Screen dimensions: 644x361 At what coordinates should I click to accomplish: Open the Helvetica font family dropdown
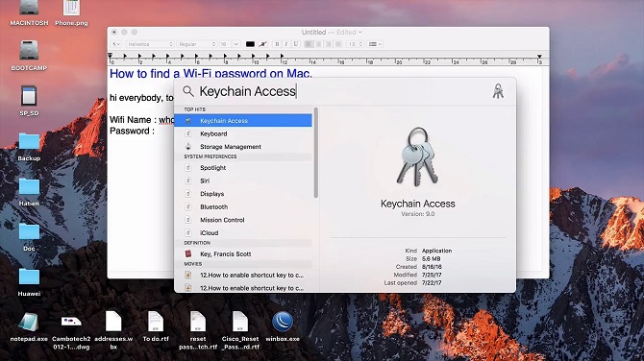click(x=150, y=44)
